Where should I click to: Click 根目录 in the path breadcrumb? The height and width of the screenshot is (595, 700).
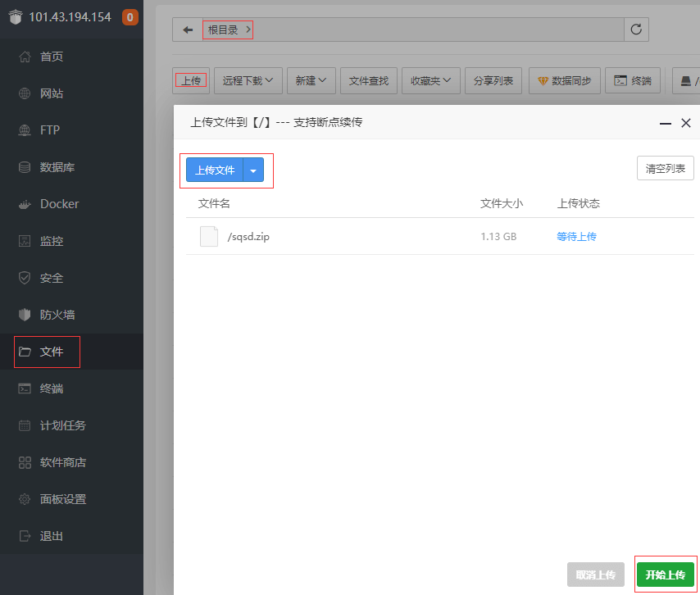pos(222,30)
